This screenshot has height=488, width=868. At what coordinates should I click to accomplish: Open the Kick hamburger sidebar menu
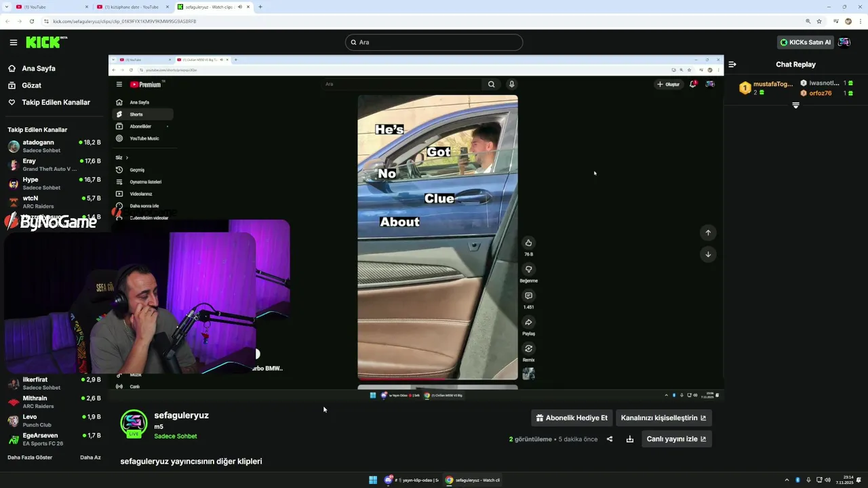coord(14,42)
